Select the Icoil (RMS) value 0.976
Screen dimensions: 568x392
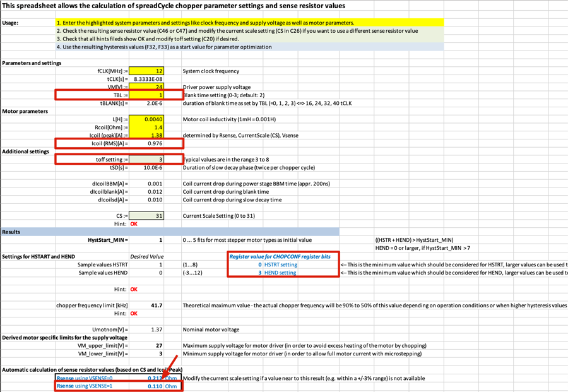[146, 143]
